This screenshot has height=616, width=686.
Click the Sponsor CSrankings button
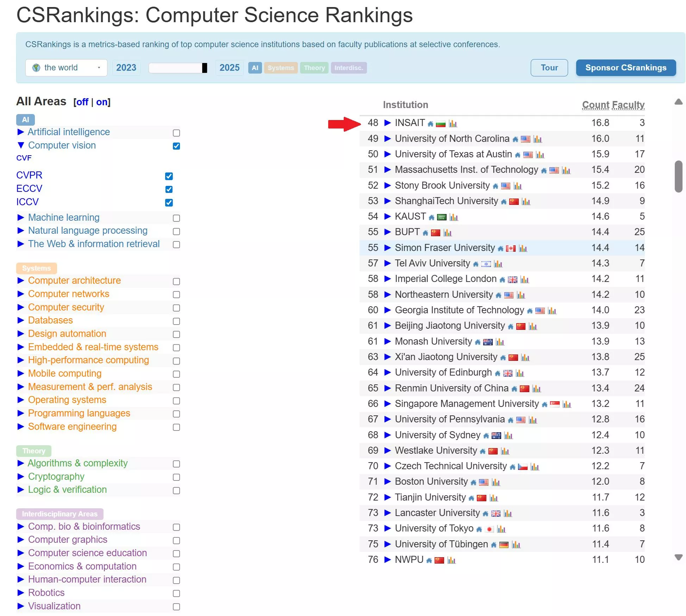point(625,68)
